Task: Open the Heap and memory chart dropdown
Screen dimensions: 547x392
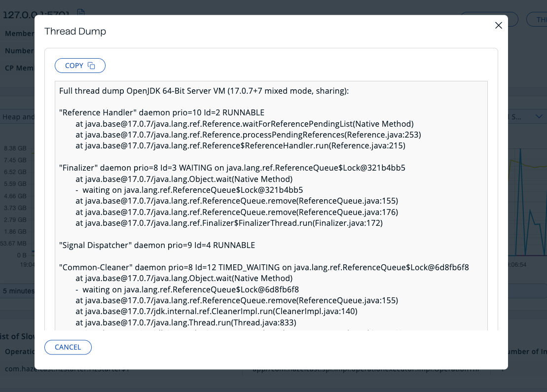Action: tap(18, 117)
